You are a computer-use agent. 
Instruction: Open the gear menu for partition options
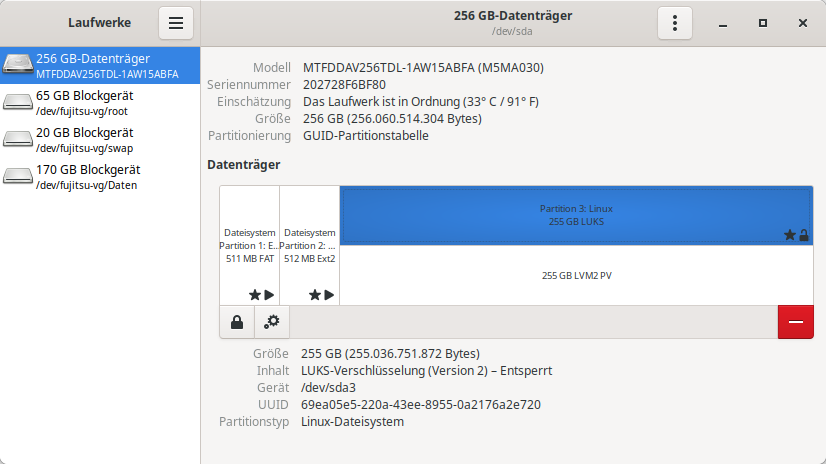(x=272, y=322)
